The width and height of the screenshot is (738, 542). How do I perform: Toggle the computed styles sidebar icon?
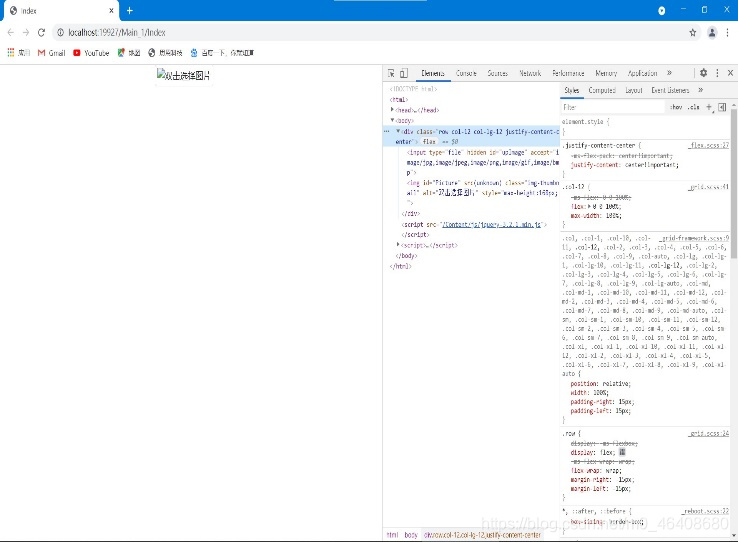tap(722, 107)
